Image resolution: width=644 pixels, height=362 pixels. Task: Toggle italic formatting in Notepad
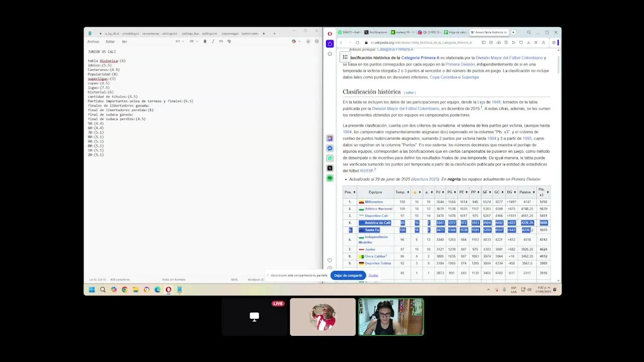pos(213,41)
